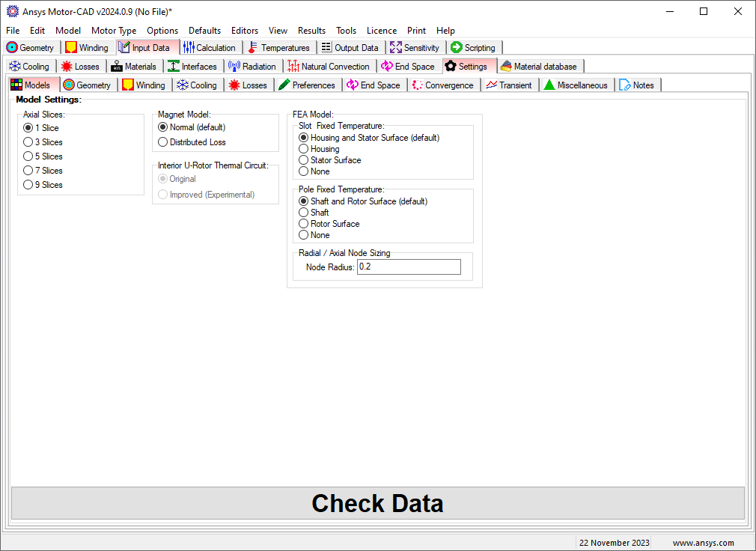The image size is (756, 551).
Task: Click the Settings gear icon
Action: point(451,66)
